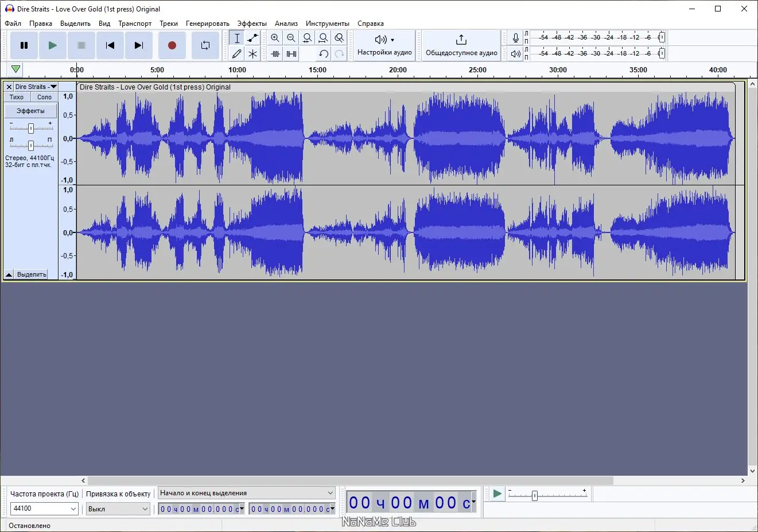Open the Треки menu
The image size is (758, 532).
(x=169, y=24)
